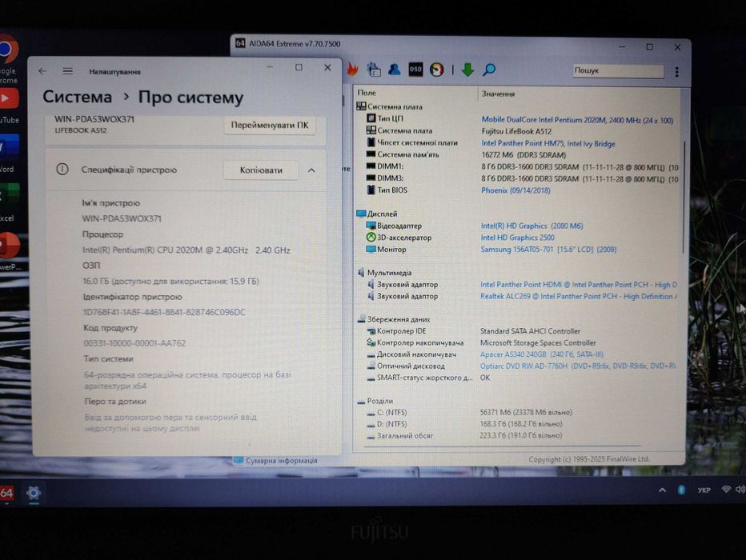This screenshot has height=560, width=746.
Task: Click the vertical scrollbar in AIDA64 list
Action: pyautogui.click(x=684, y=196)
